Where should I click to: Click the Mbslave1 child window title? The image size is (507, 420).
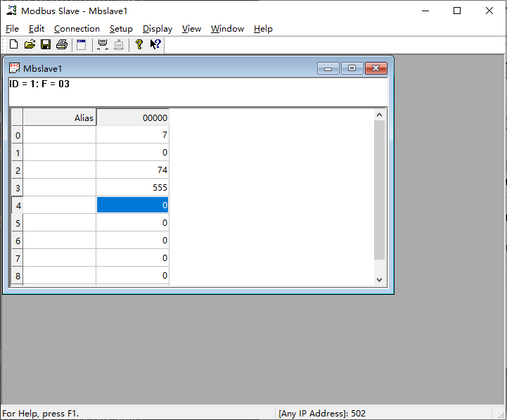click(42, 69)
